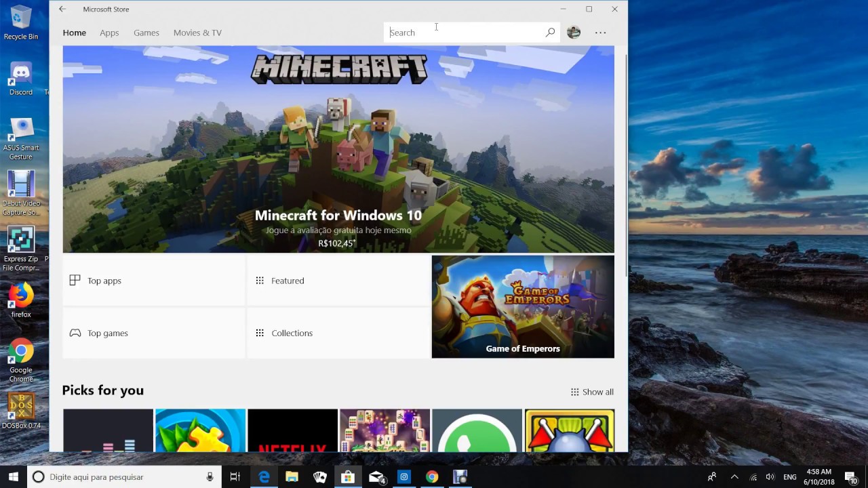
Task: Switch to the Games tab
Action: [146, 33]
